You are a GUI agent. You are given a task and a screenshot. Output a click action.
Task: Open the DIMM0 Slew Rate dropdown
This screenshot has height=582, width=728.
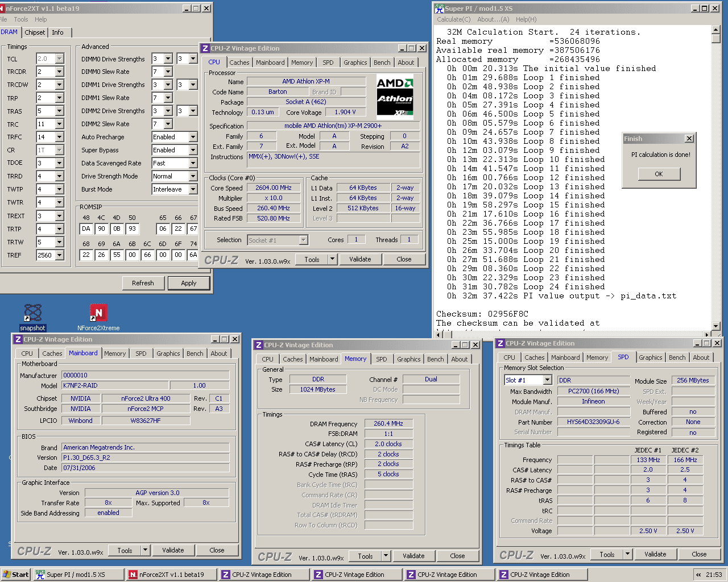(x=168, y=72)
